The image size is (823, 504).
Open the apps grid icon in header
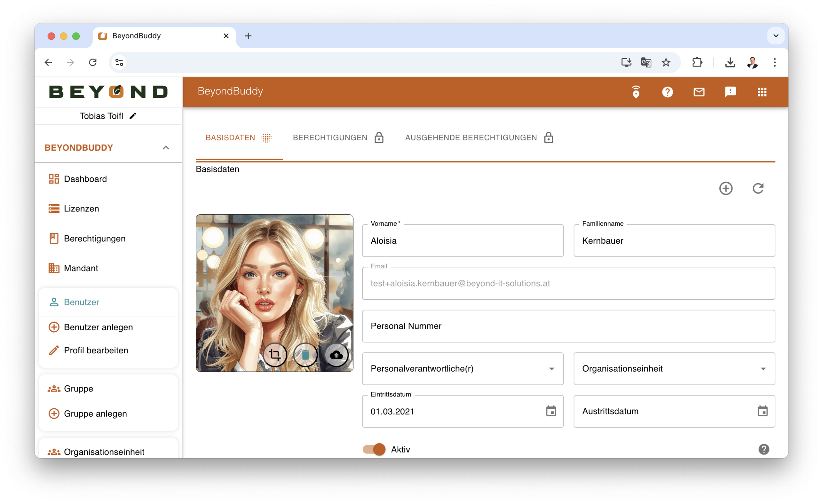(x=762, y=92)
